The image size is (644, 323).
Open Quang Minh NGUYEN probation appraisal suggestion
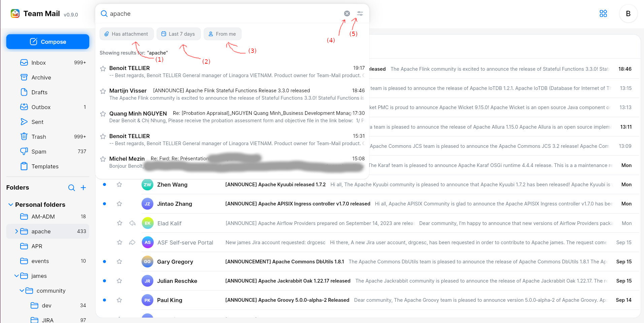pos(232,117)
